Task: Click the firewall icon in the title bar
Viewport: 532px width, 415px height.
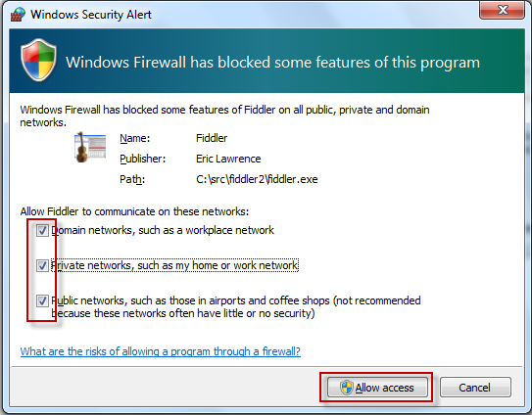Action: 18,15
